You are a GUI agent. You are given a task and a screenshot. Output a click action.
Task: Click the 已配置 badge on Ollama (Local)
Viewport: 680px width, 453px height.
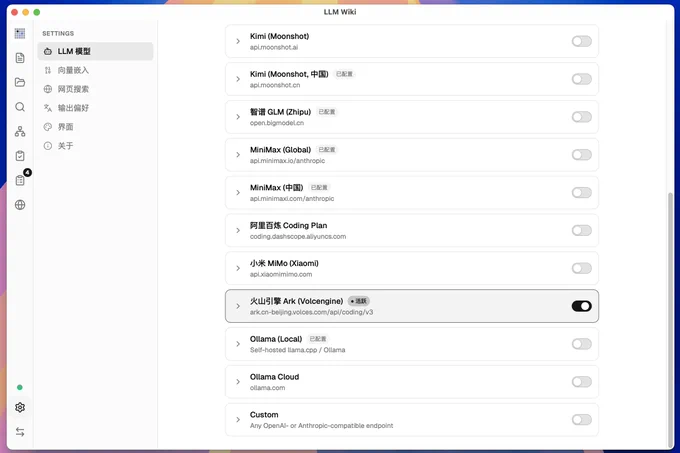click(318, 339)
